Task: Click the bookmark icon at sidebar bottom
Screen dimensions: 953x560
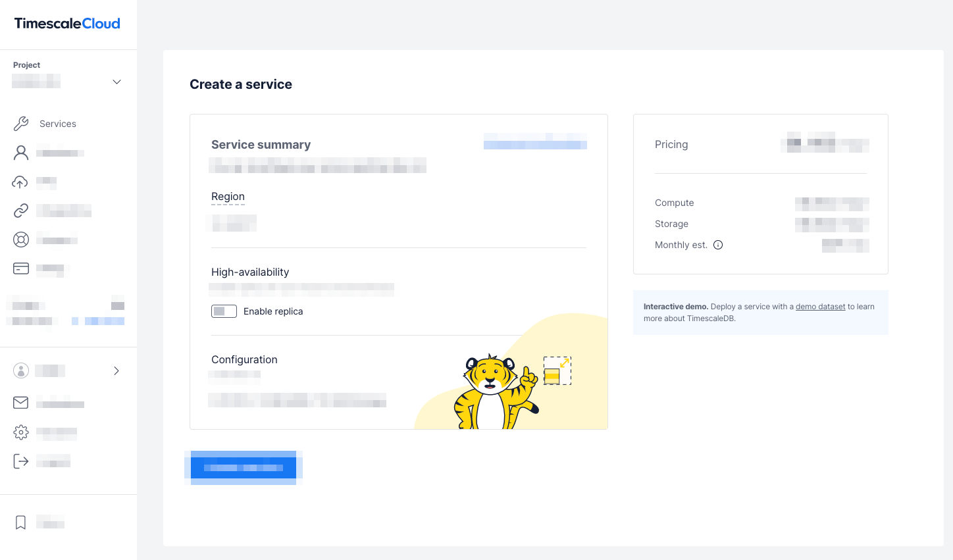Action: (x=21, y=522)
